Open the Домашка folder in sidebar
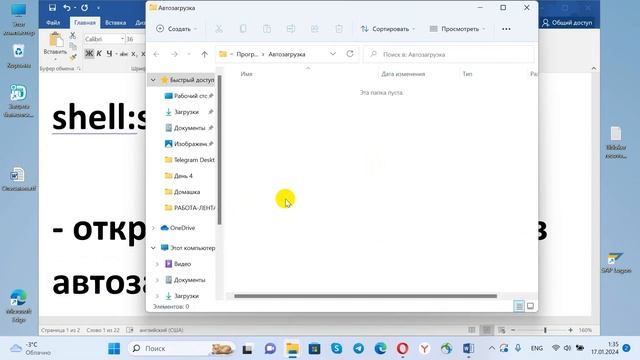 click(182, 192)
